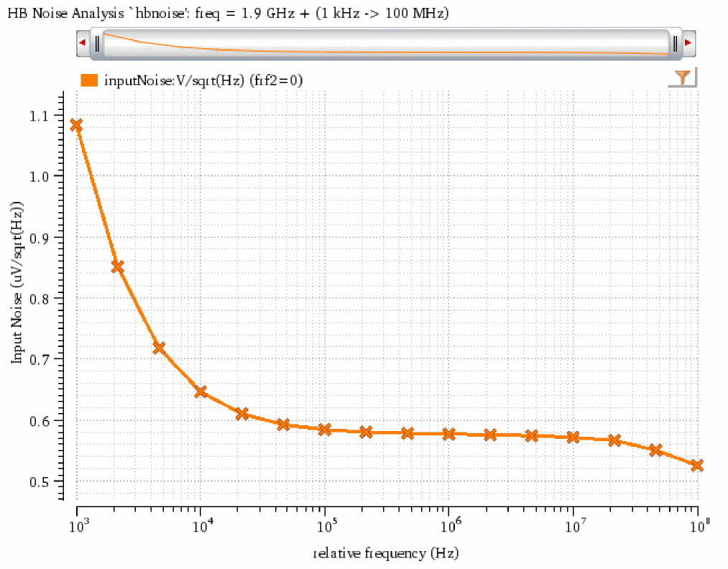The image size is (728, 569).
Task: Click the 1.1 tick label on y-axis
Action: coord(40,116)
